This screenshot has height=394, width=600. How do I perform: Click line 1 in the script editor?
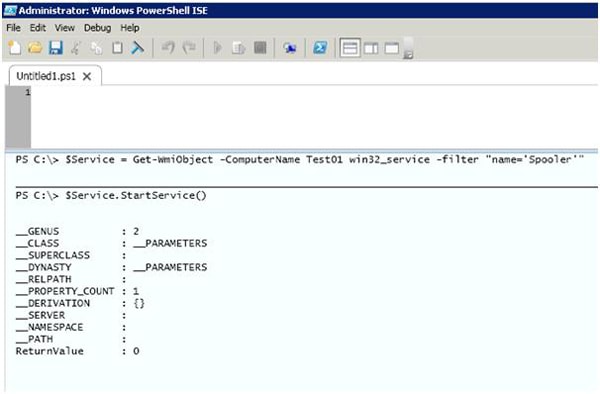click(x=314, y=92)
